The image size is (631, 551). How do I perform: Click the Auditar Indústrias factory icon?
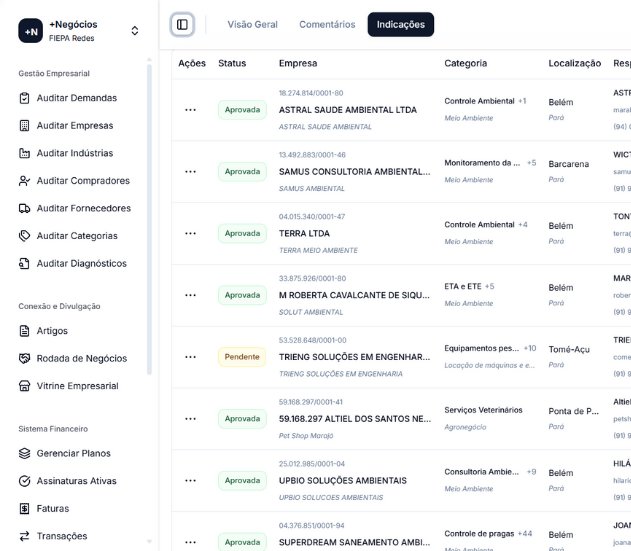[25, 153]
